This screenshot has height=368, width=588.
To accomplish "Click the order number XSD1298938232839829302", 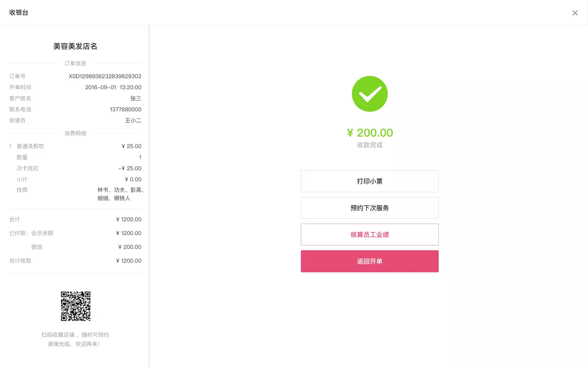I will click(105, 76).
